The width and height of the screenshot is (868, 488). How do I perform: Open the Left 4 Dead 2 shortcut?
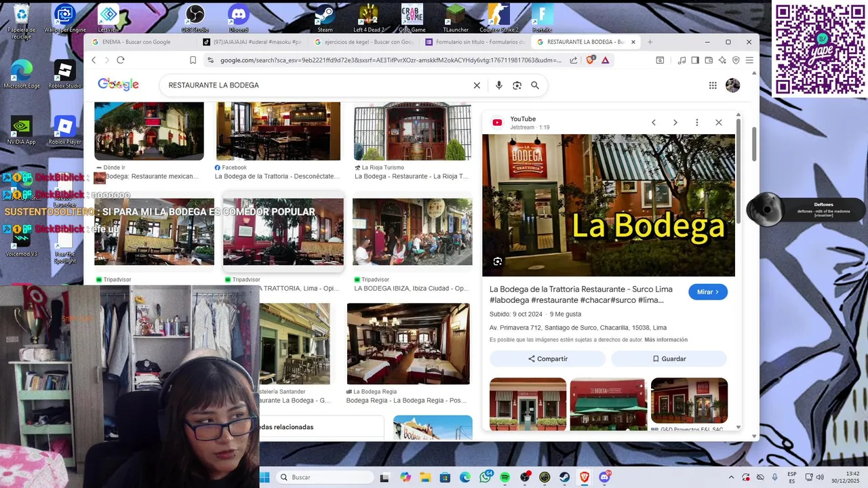coord(368,18)
